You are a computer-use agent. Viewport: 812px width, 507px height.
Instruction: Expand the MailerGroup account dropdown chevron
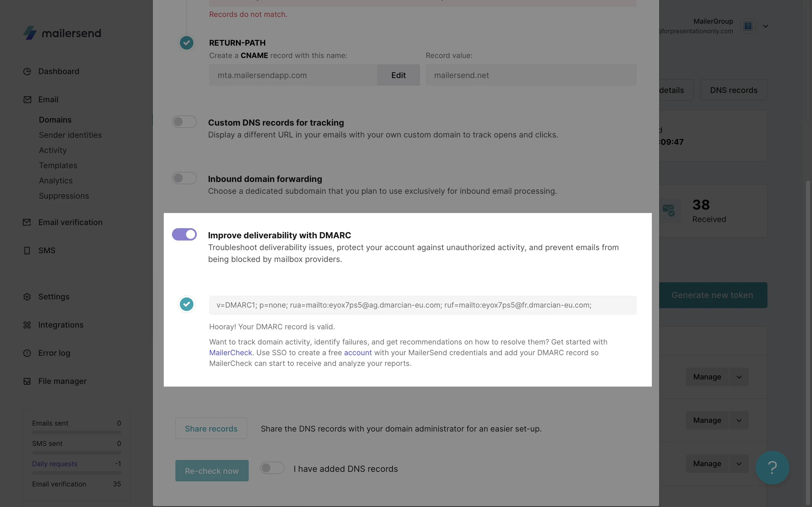(765, 26)
